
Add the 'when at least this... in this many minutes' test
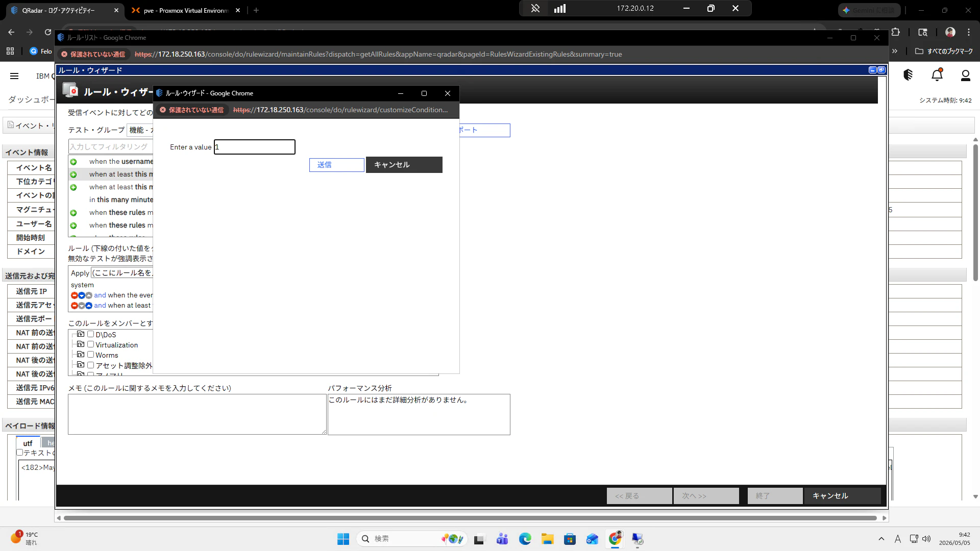pos(73,187)
